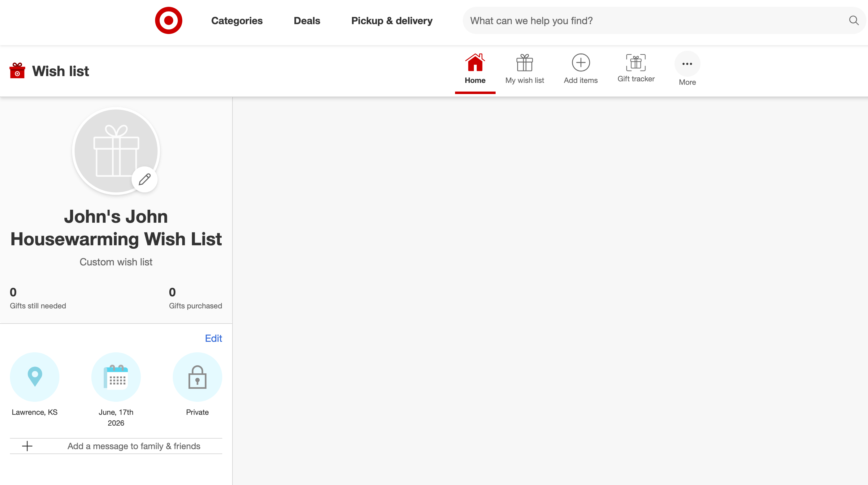Click the location pin icon
Screen dimensions: 868x485
[35, 377]
